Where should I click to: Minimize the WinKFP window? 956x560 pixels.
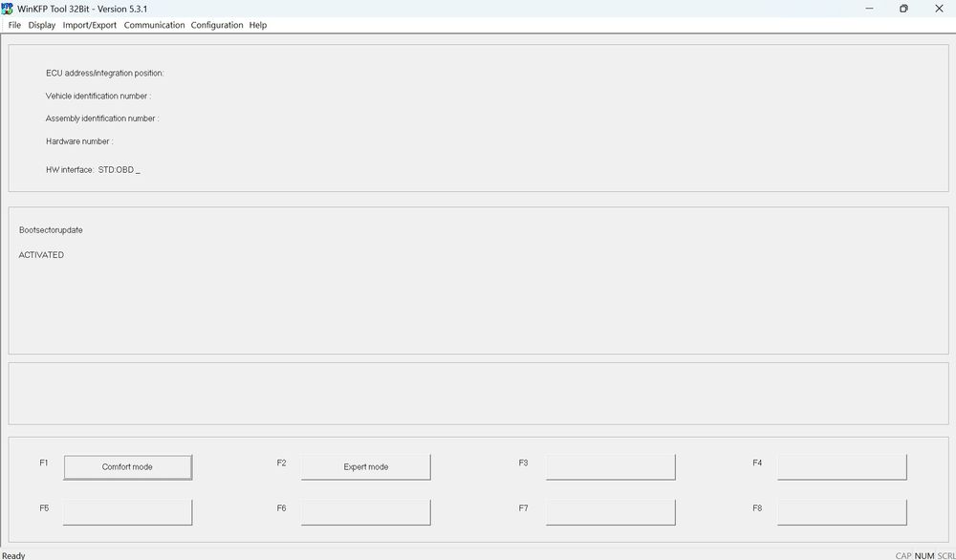coord(869,9)
